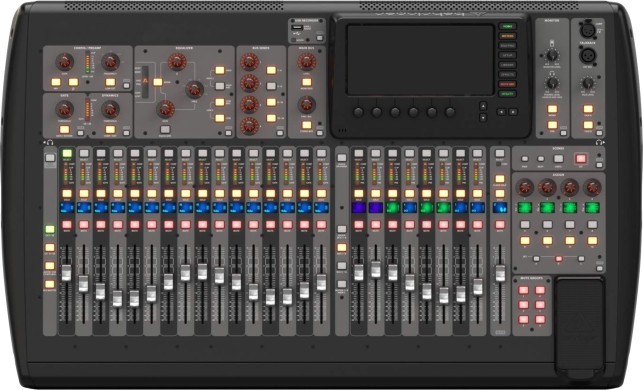Select the unlit 5-8 bank button in Bus Sends

[271, 86]
